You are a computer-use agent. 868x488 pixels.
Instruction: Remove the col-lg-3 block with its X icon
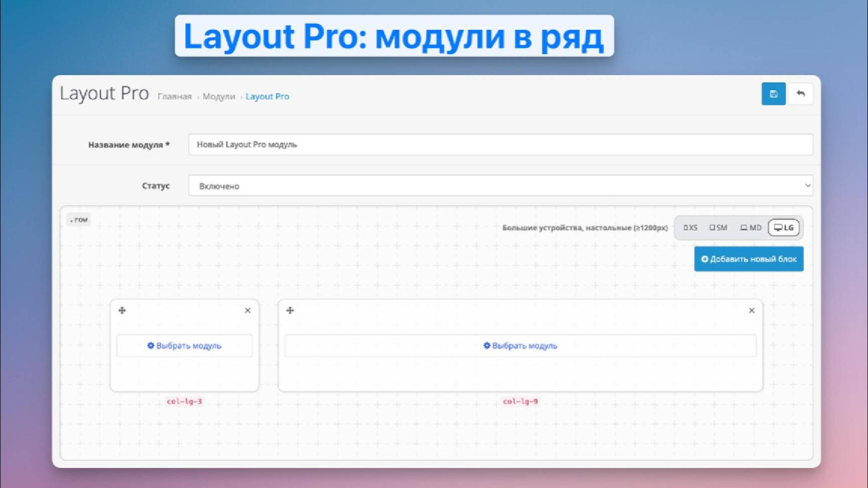point(248,310)
